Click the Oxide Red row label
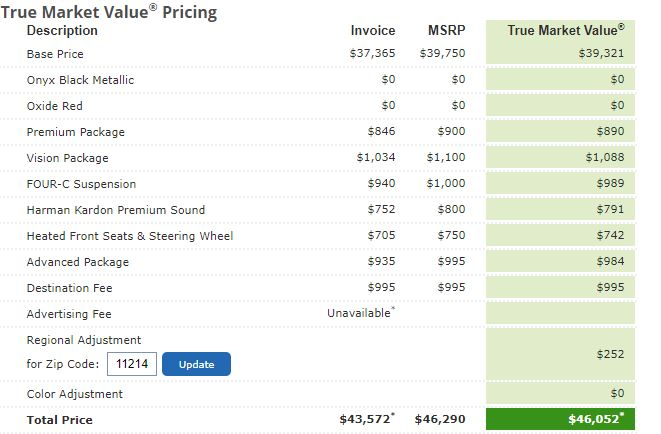Screen dimensions: 661x434 55,106
